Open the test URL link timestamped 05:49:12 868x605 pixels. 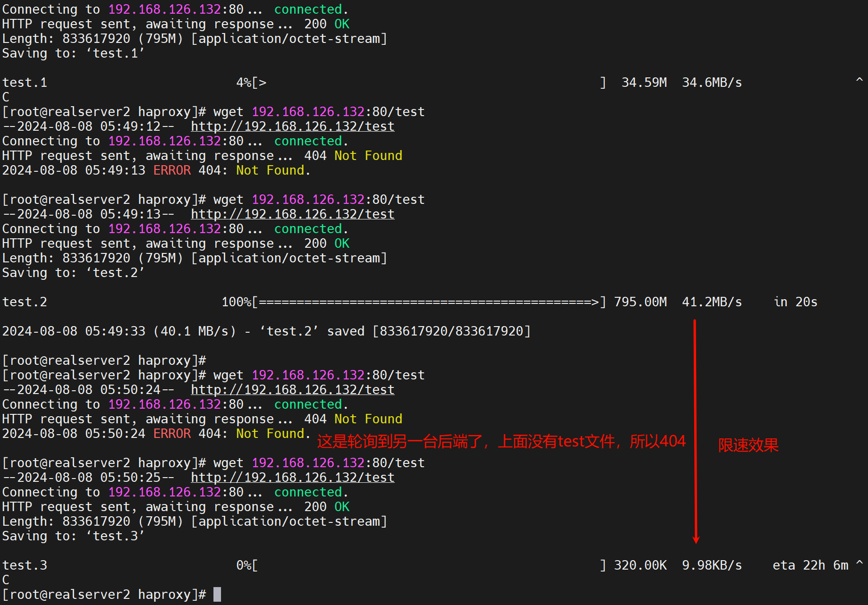[292, 126]
